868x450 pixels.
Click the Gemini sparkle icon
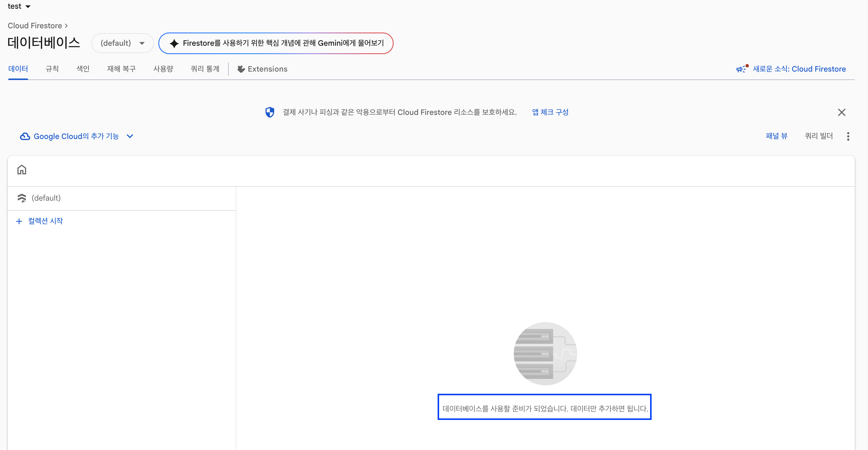174,43
